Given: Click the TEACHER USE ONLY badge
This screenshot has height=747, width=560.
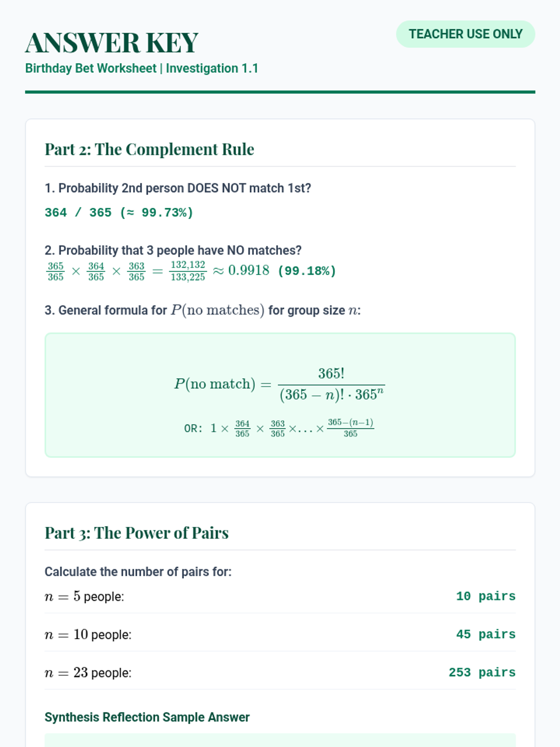Looking at the screenshot, I should tap(465, 34).
